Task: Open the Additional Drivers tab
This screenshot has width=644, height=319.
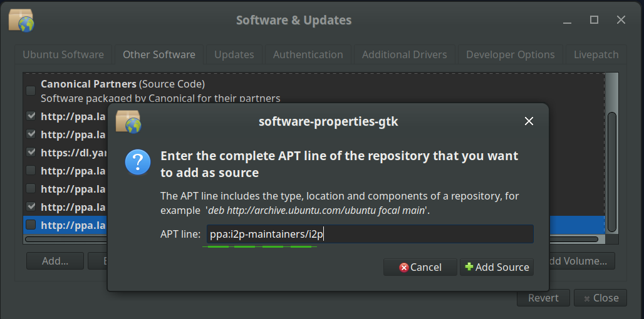Action: click(404, 54)
